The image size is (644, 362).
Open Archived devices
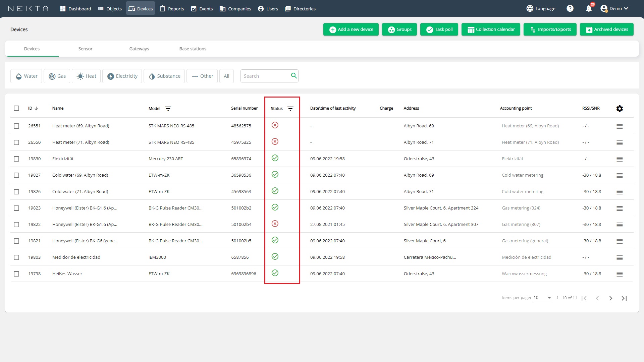(x=606, y=29)
